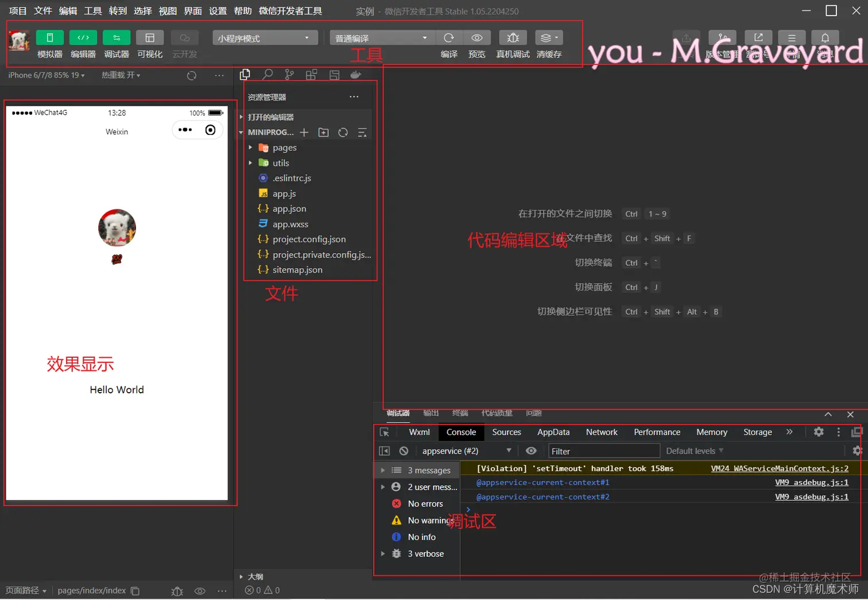Screen dimensions: 868x600
Task: Open the appservice (#2) context dropdown
Action: point(466,451)
